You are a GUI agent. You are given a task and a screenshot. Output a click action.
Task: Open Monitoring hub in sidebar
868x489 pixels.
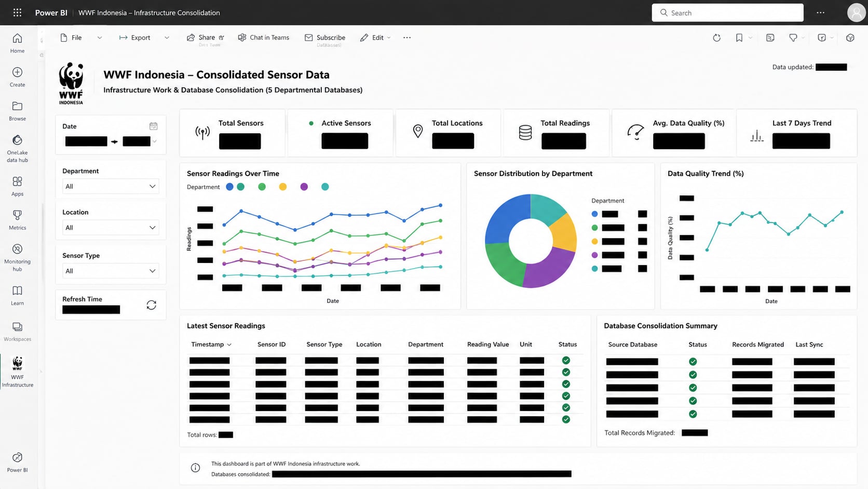(x=17, y=258)
